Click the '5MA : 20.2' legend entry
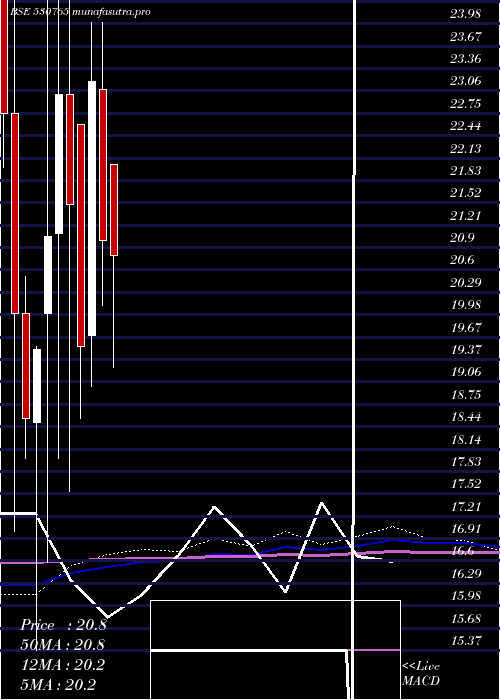This screenshot has height=700, width=500. click(59, 685)
